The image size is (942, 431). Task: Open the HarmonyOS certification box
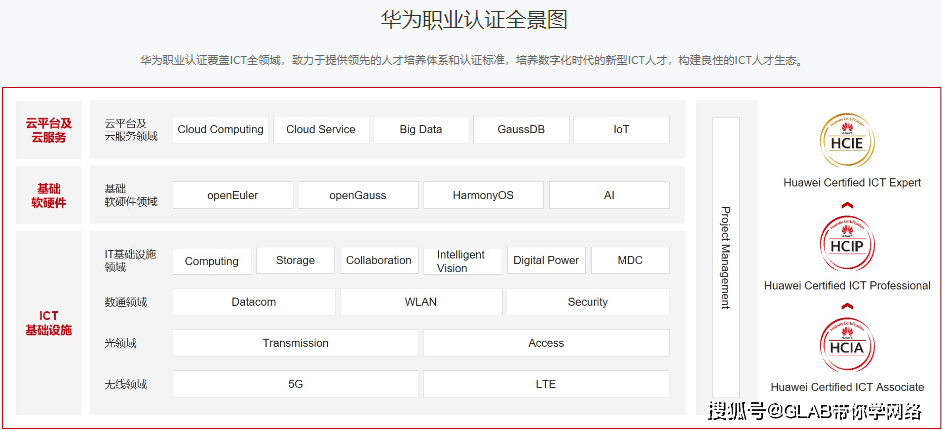tap(483, 195)
